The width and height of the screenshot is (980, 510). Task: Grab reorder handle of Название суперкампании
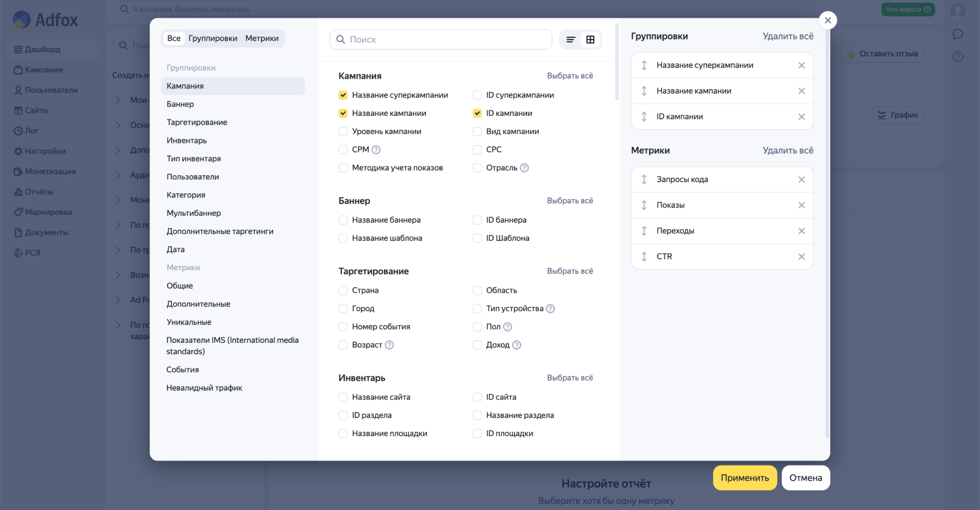[x=644, y=65]
